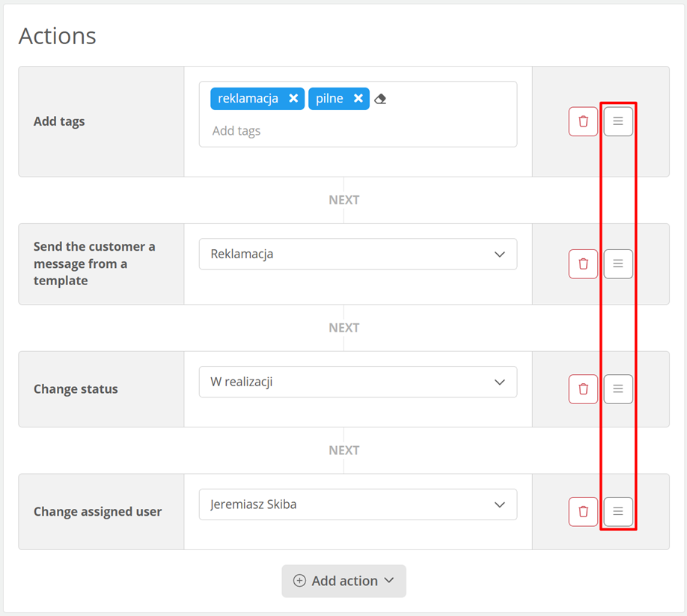687x616 pixels.
Task: Click the Send the customer a message label
Action: coord(94,263)
